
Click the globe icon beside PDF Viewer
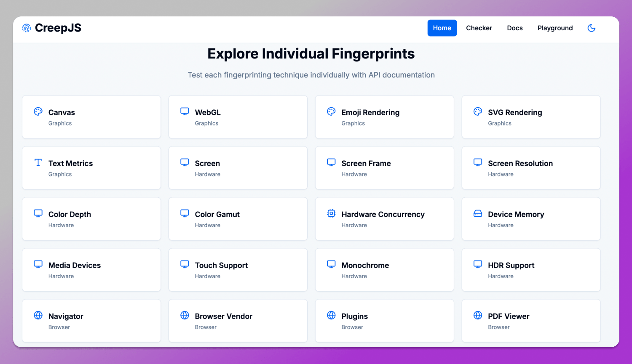coord(478,315)
